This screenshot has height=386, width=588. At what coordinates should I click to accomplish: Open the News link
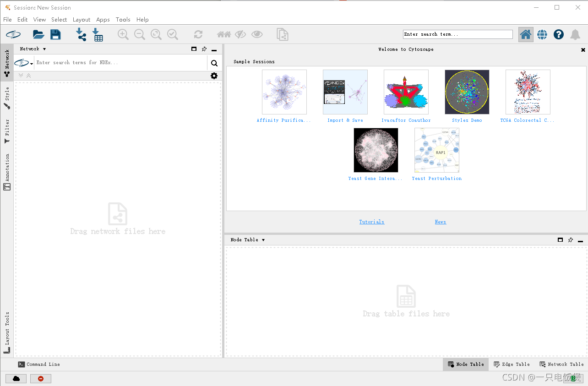coord(441,222)
